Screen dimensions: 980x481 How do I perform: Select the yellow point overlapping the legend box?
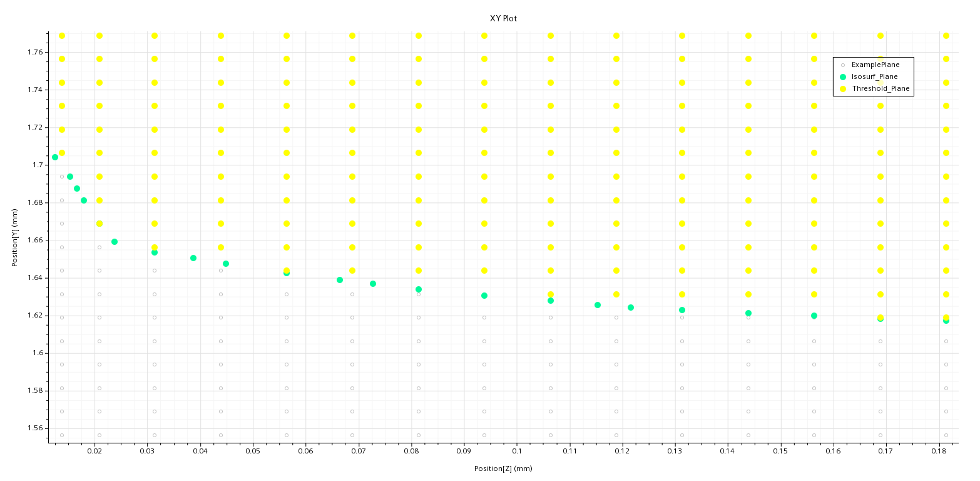[880, 82]
